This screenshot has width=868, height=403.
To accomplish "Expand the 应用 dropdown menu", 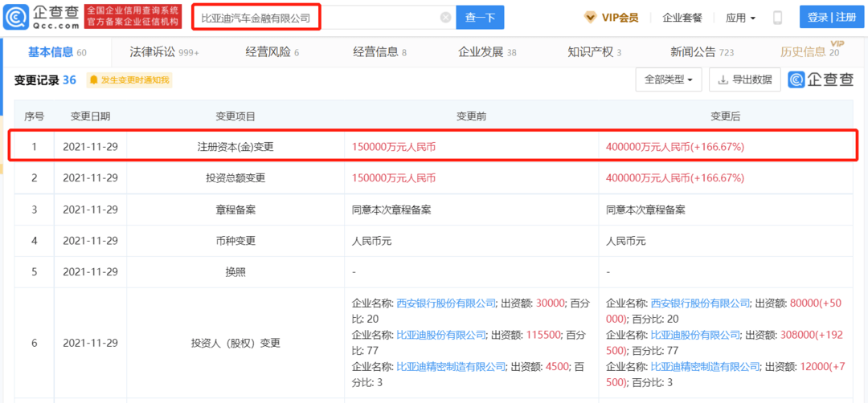I will click(x=741, y=18).
